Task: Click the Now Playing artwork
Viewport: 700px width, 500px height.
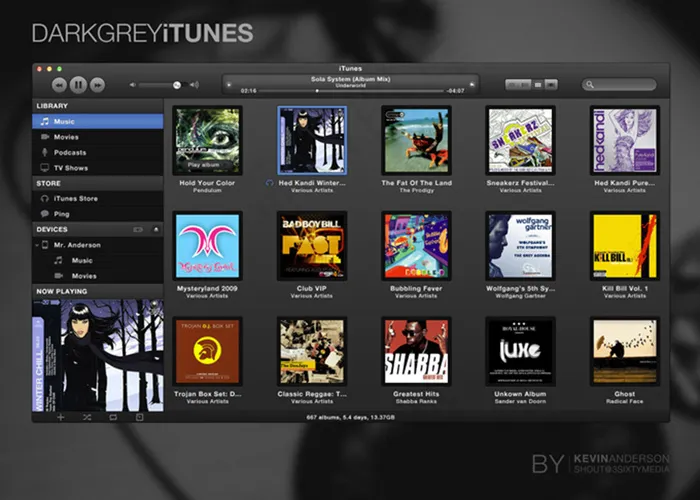Action: click(x=98, y=355)
